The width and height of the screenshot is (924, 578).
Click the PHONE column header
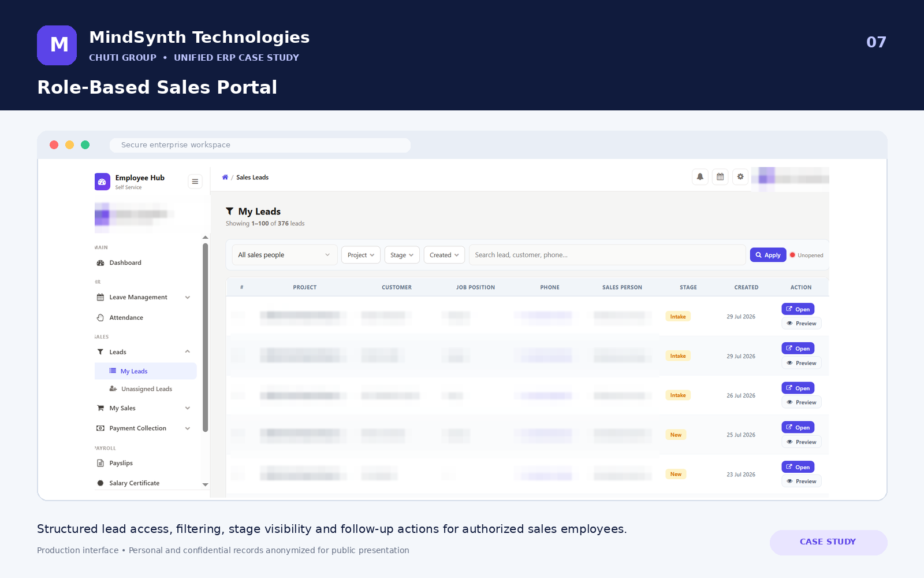coord(550,287)
